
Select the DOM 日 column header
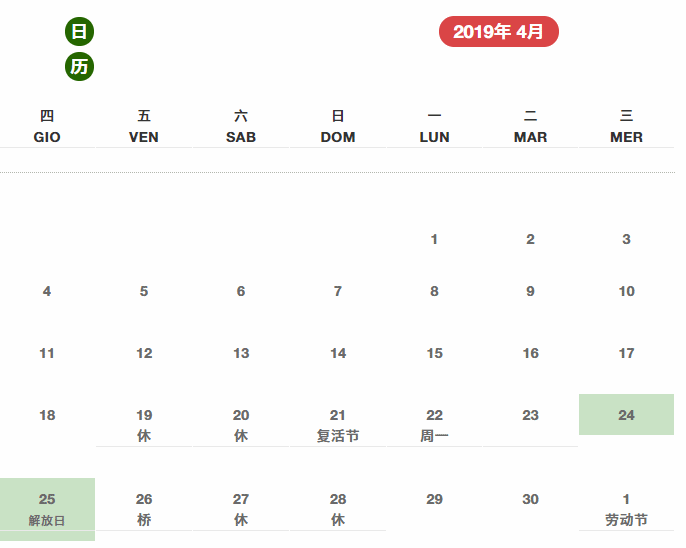click(x=338, y=126)
